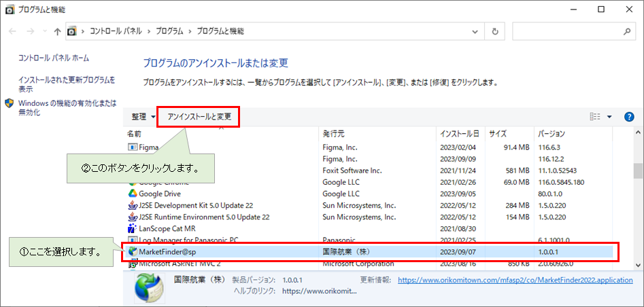Image resolution: width=644 pixels, height=307 pixels.
Task: Click the J2SE Runtime Environment Java icon
Action: click(133, 217)
